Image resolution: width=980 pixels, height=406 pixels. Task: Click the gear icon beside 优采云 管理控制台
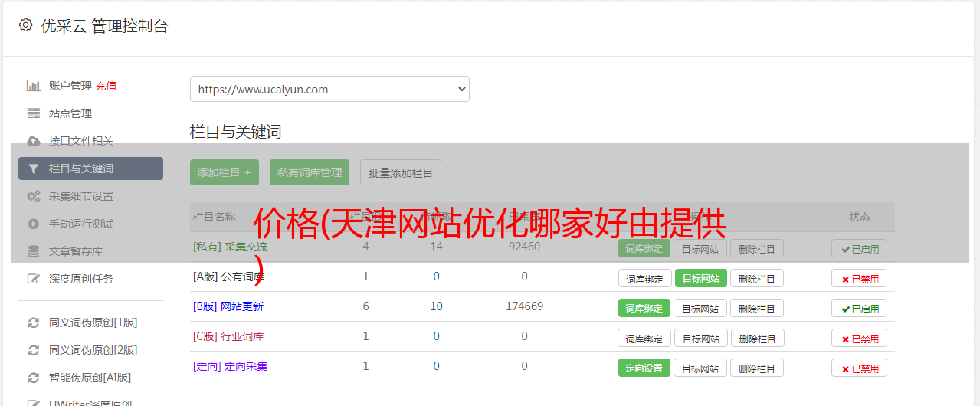[x=25, y=25]
